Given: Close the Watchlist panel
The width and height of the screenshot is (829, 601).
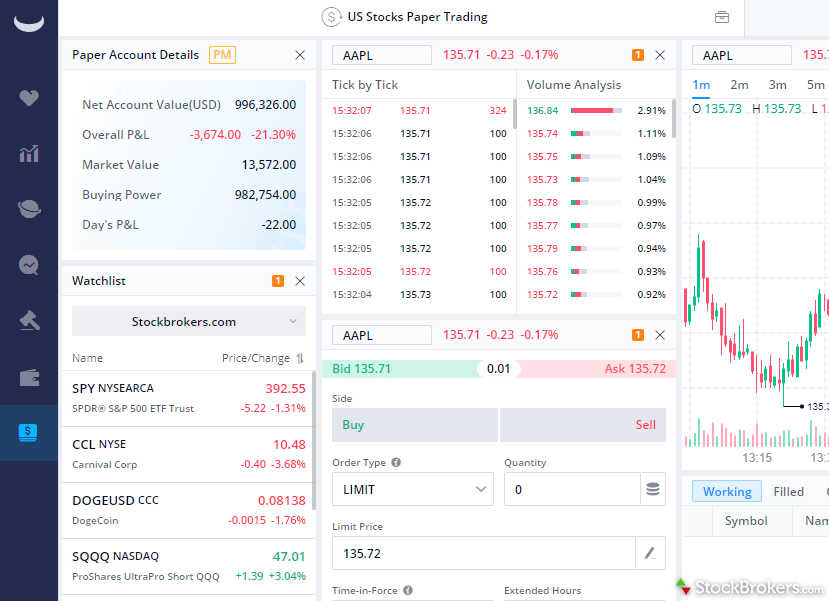Looking at the screenshot, I should coord(300,281).
